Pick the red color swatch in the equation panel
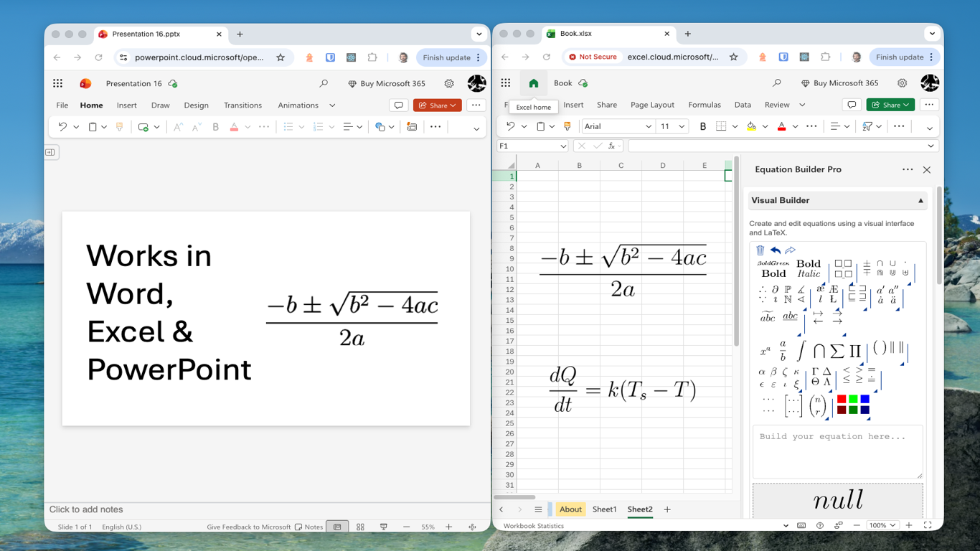Screen dimensions: 980x551 click(842, 398)
